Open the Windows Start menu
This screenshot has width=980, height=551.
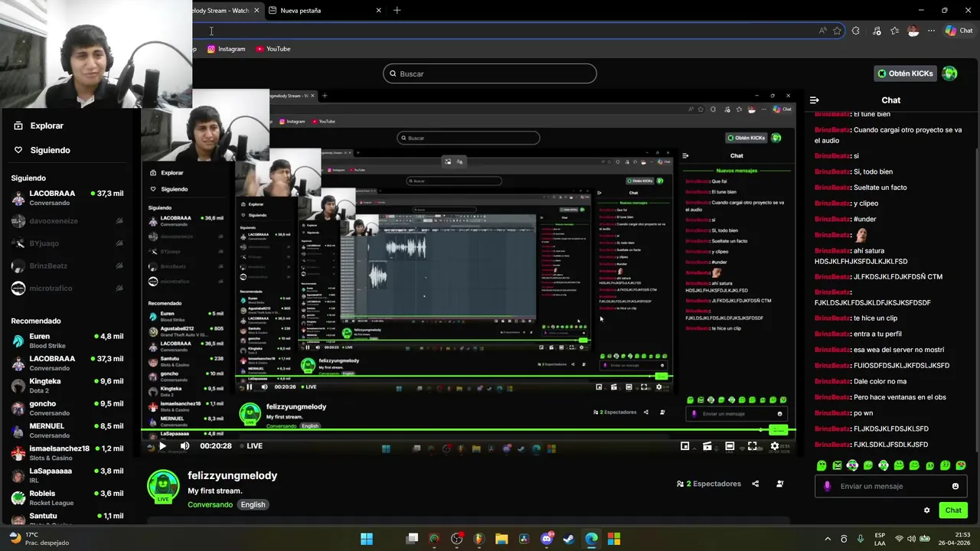(x=367, y=539)
